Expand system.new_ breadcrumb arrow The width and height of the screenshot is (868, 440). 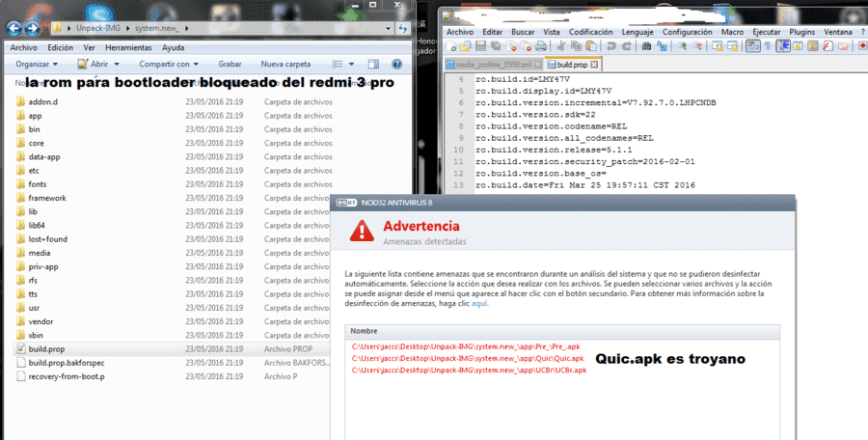[187, 28]
